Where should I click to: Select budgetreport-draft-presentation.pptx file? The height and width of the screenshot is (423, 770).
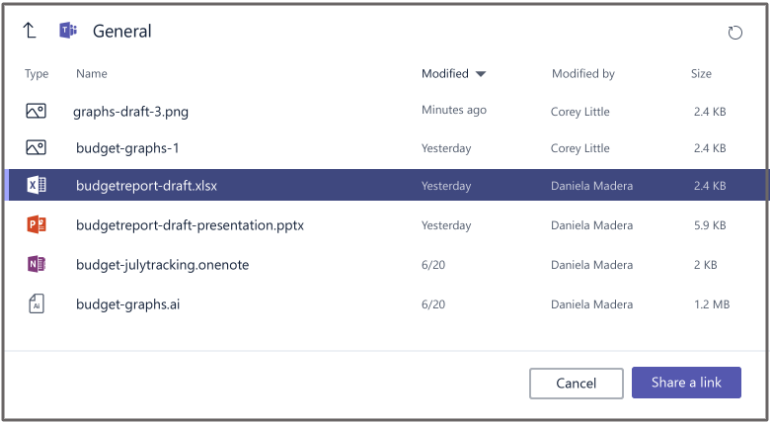190,225
